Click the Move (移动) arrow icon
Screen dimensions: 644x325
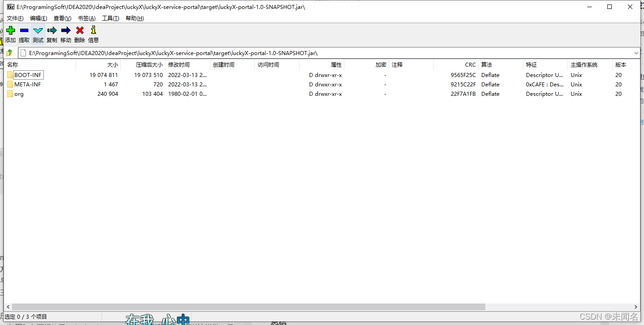coord(66,30)
